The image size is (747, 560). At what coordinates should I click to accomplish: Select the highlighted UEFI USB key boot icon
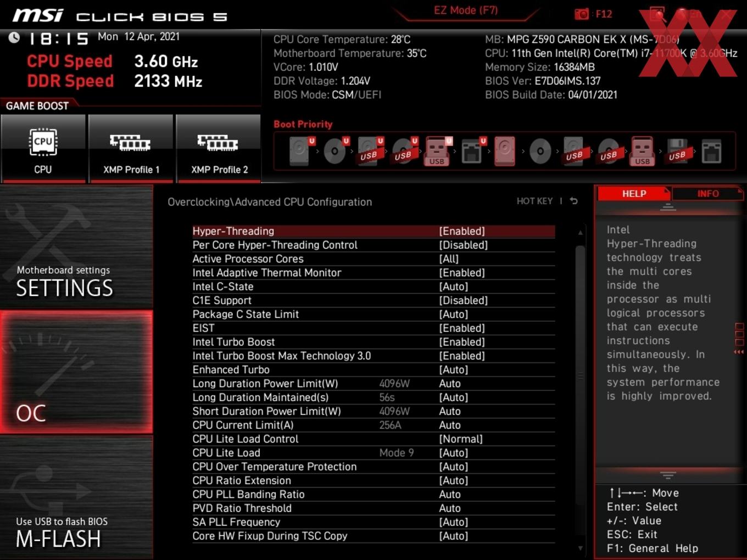(438, 151)
